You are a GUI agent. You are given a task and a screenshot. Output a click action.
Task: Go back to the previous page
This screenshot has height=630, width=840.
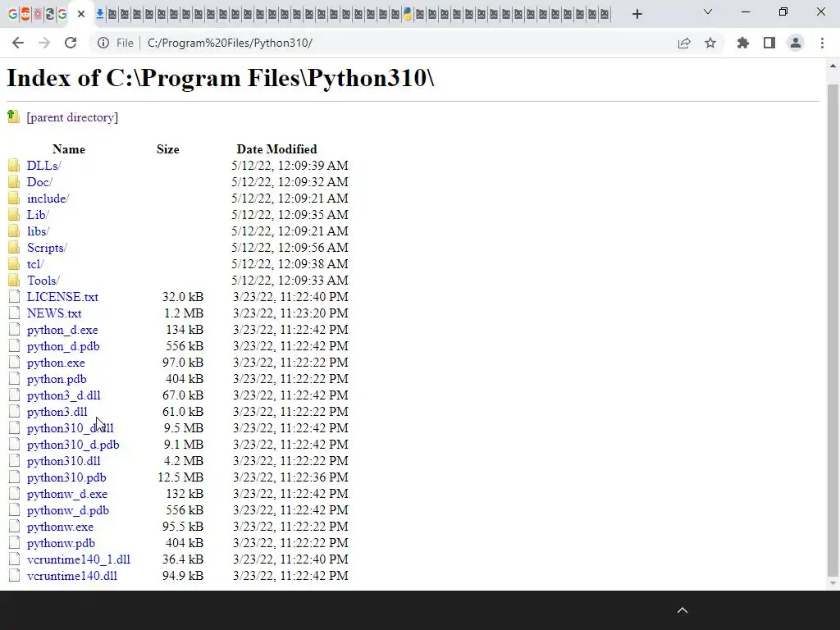click(x=18, y=43)
